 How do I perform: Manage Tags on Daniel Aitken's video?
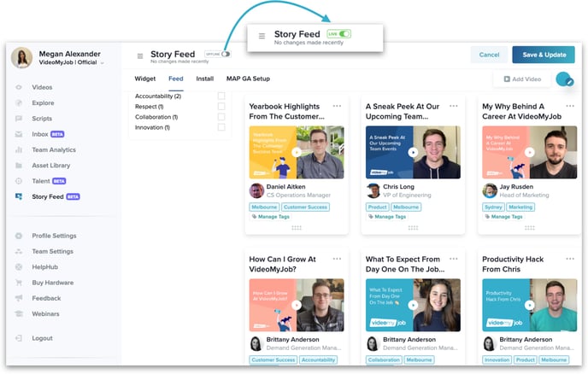pos(271,217)
